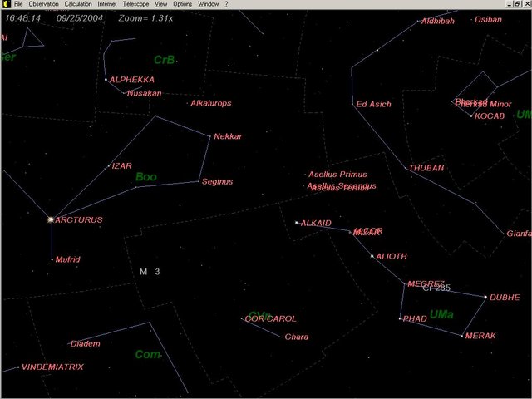Image resolution: width=532 pixels, height=399 pixels.
Task: Minimize the inner document window
Action: point(510,4)
